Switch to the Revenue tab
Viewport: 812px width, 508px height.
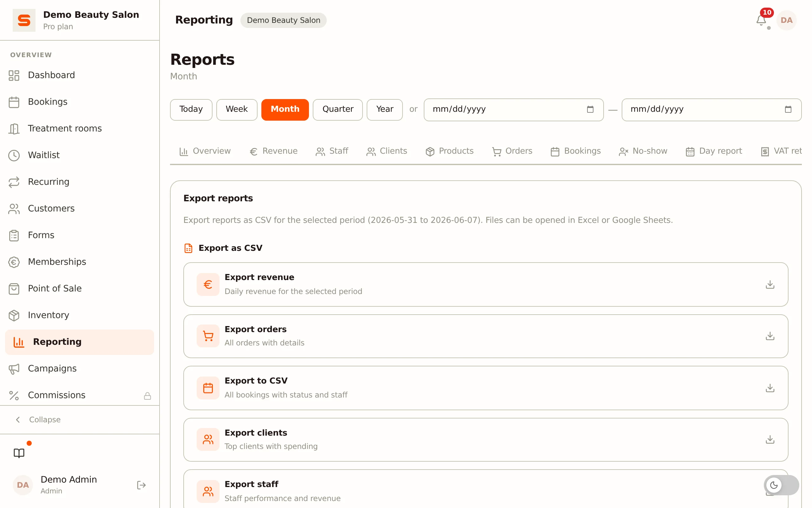(x=273, y=151)
